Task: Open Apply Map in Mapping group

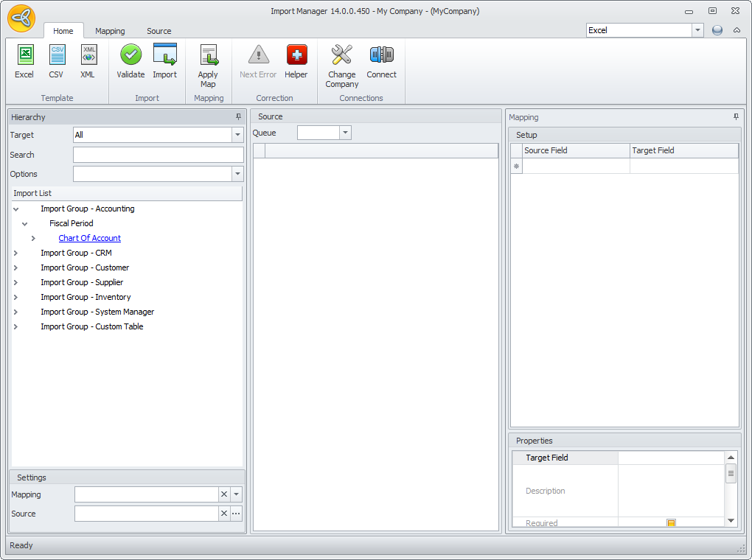Action: click(208, 57)
